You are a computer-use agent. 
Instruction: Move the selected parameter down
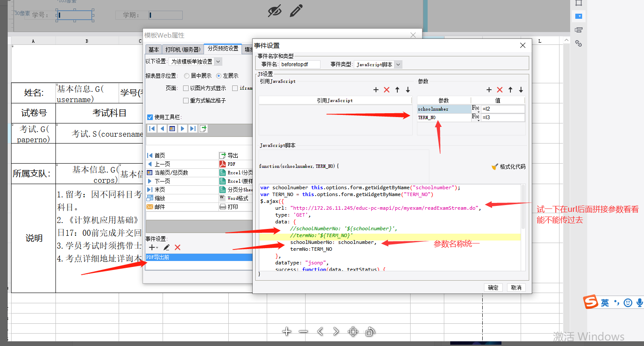pyautogui.click(x=521, y=90)
